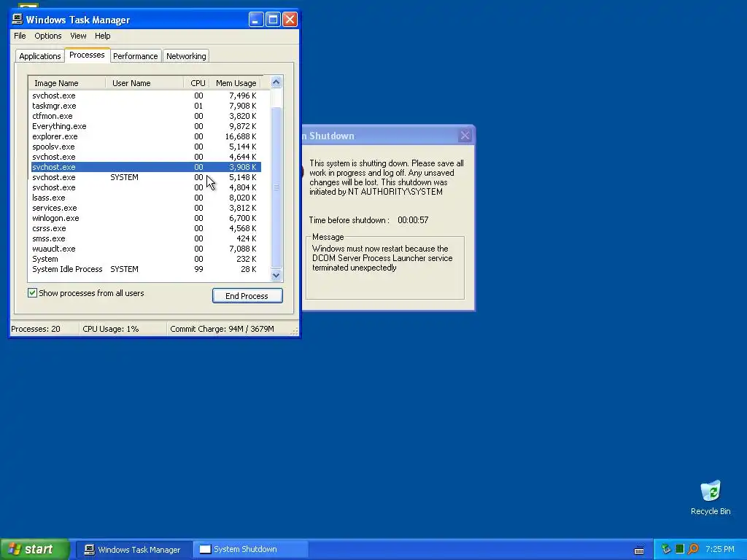747x560 pixels.
Task: Open the Start menu
Action: pos(35,549)
